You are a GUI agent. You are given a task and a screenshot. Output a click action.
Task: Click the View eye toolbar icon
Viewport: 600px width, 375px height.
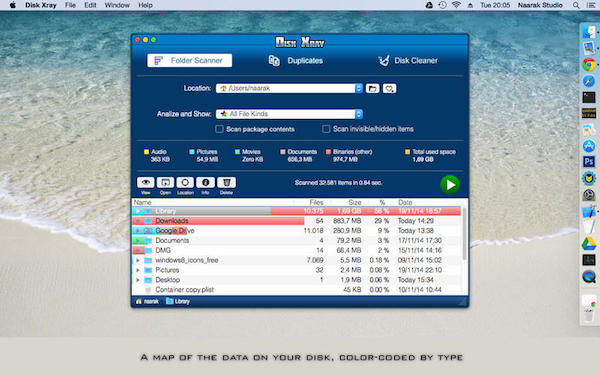click(x=146, y=183)
